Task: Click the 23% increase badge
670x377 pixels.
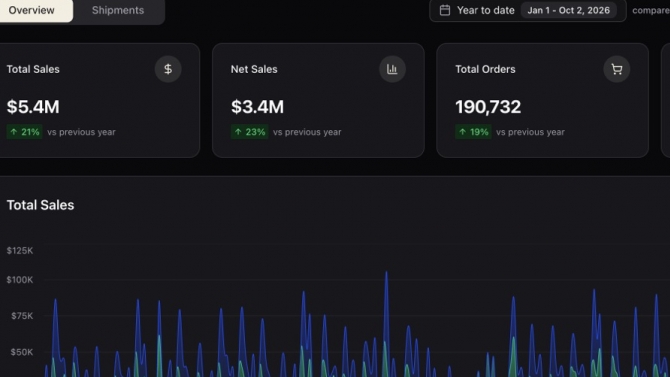Action: (x=250, y=132)
